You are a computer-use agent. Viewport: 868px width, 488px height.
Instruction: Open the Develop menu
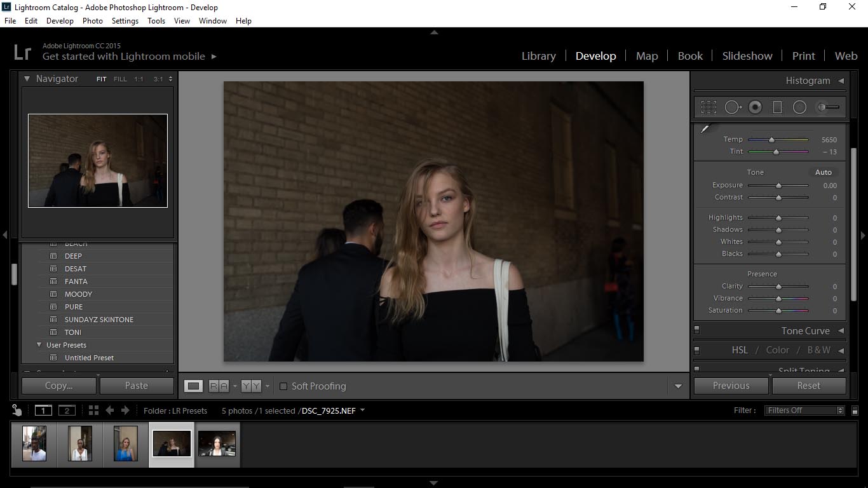60,21
